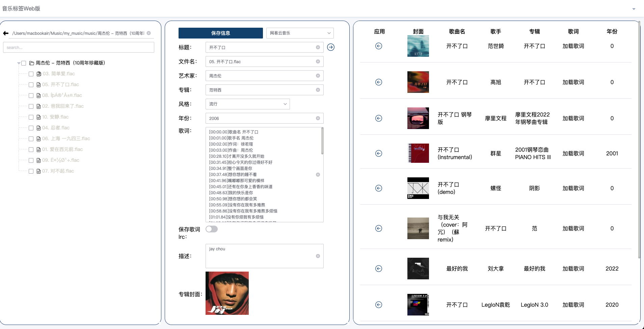The image size is (644, 329).
Task: Open the top-right caret menu
Action: (634, 9)
